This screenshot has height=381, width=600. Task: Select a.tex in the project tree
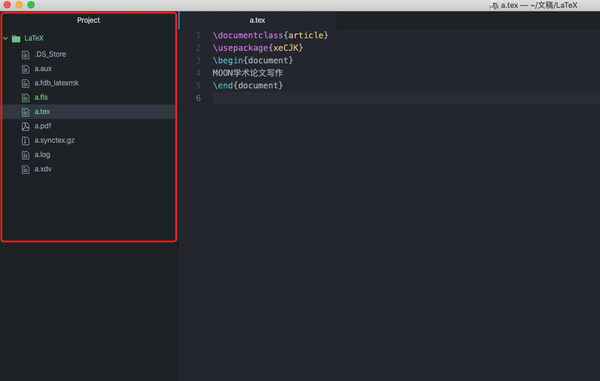click(42, 112)
